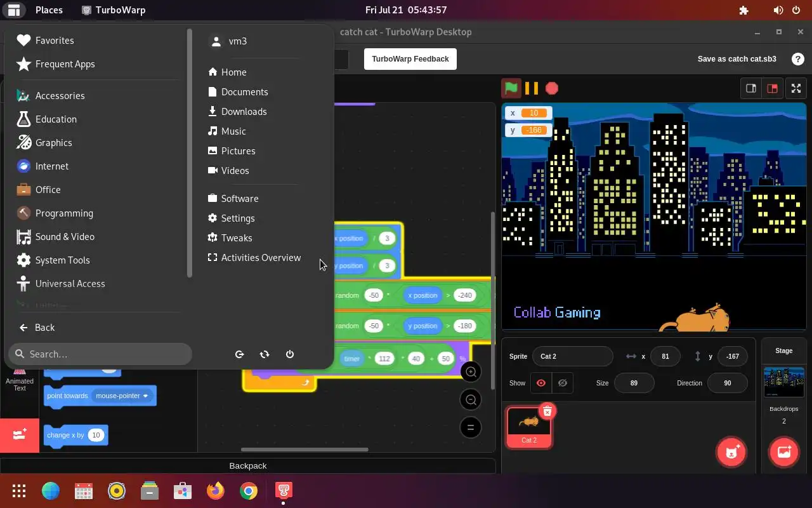
Task: Click the TurboWarp Feedback button
Action: (x=410, y=59)
